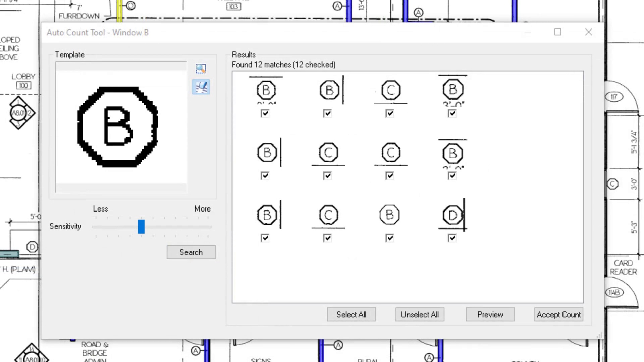Click the D symbol result thumbnail
Image resolution: width=644 pixels, height=362 pixels.
pyautogui.click(x=452, y=215)
